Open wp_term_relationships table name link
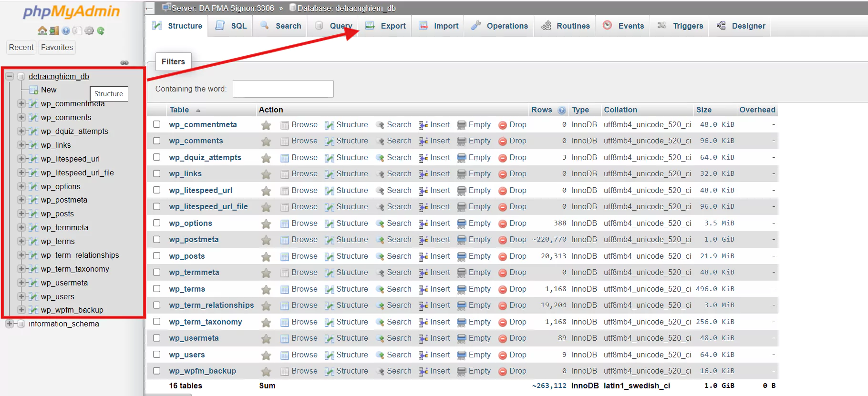 coord(211,305)
